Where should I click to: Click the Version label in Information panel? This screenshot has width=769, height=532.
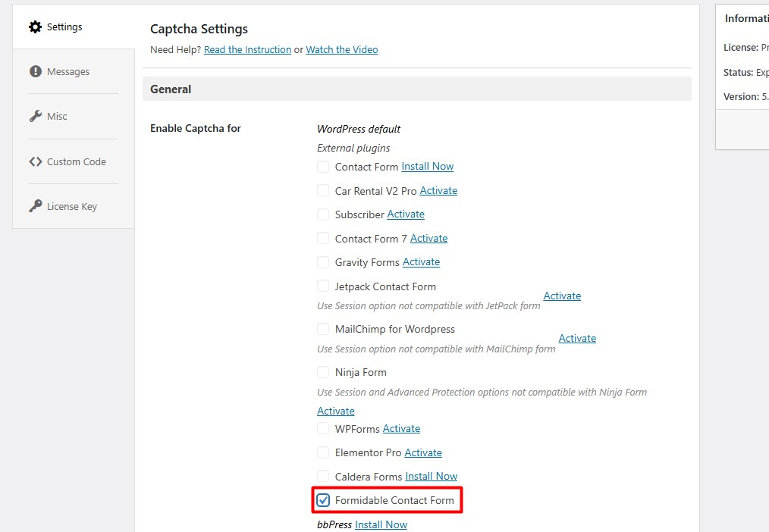coord(741,96)
